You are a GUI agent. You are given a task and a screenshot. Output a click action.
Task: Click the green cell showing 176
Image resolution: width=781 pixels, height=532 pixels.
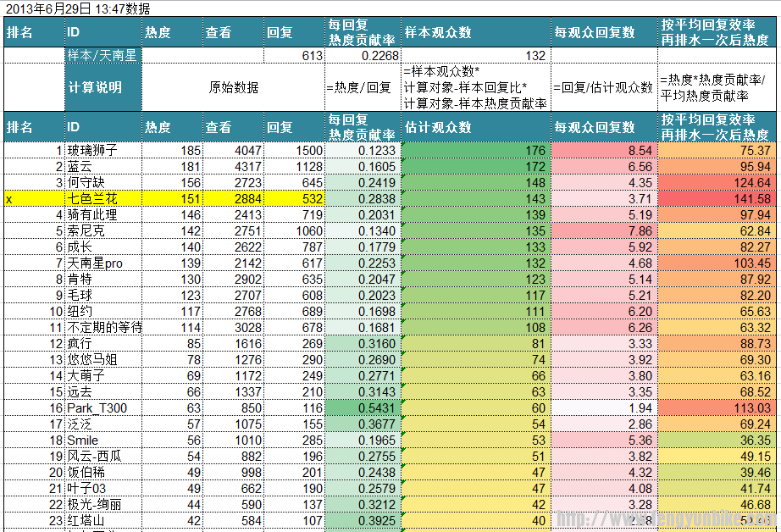475,151
